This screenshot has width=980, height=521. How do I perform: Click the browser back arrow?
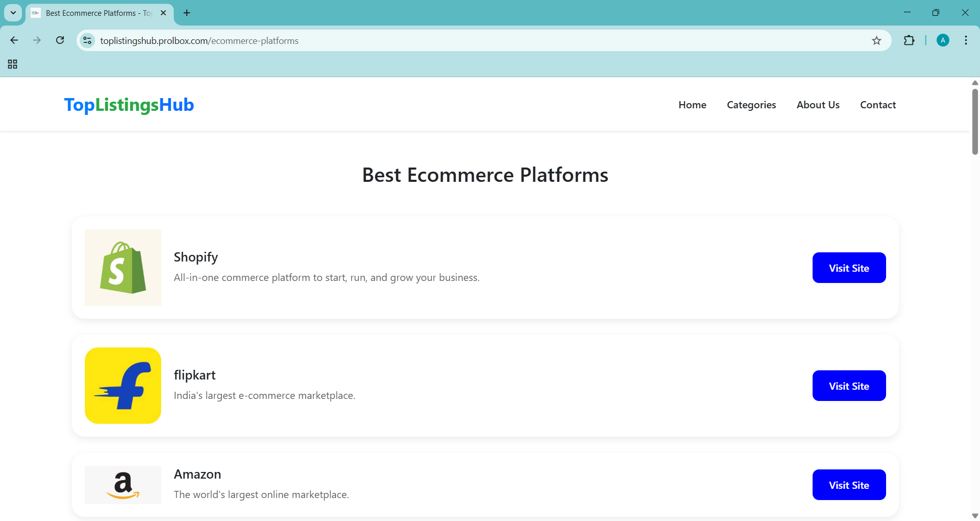14,40
